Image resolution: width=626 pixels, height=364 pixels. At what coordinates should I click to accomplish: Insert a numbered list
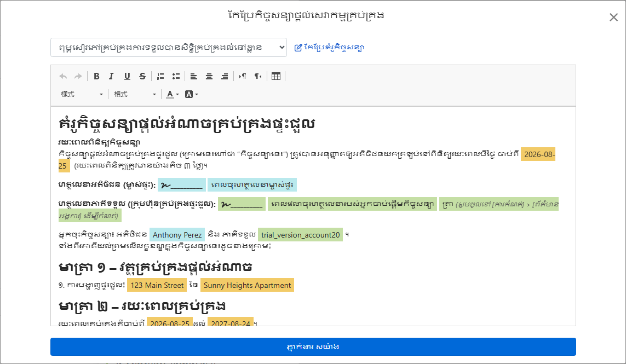(x=160, y=76)
